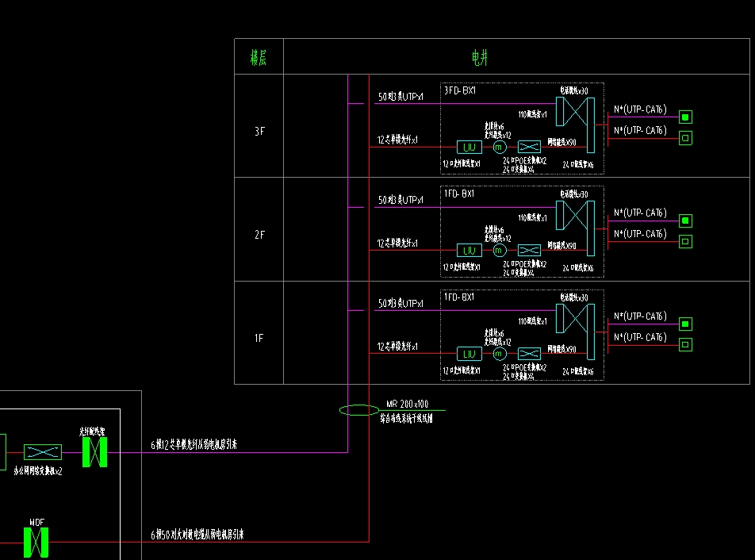755x560 pixels.
Task: Select the filled green outlet symbol on 1F
Action: (x=685, y=324)
